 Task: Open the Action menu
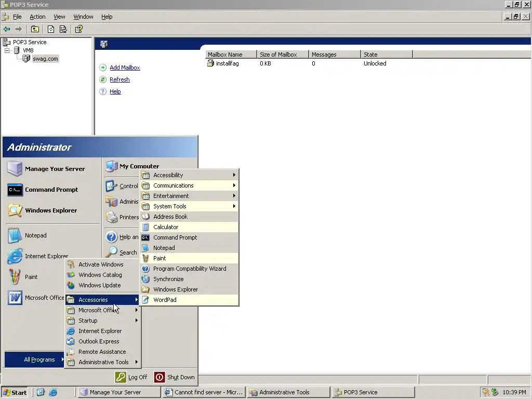pyautogui.click(x=37, y=17)
